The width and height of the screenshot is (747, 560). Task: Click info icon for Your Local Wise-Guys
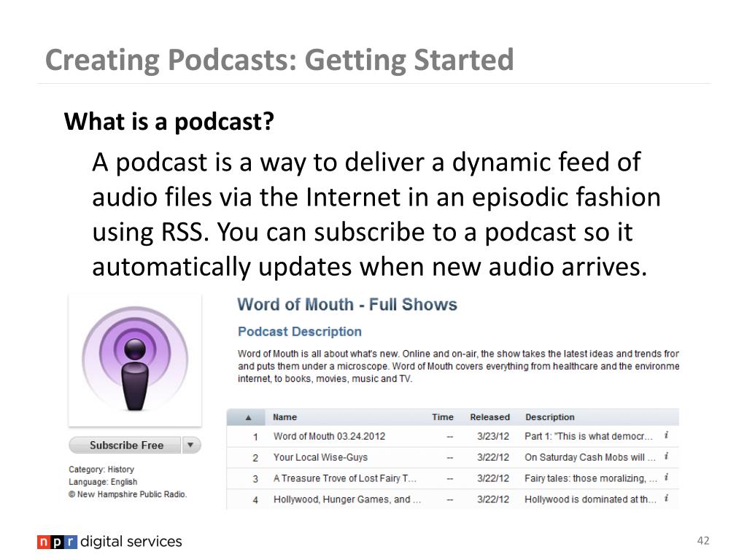coord(666,457)
